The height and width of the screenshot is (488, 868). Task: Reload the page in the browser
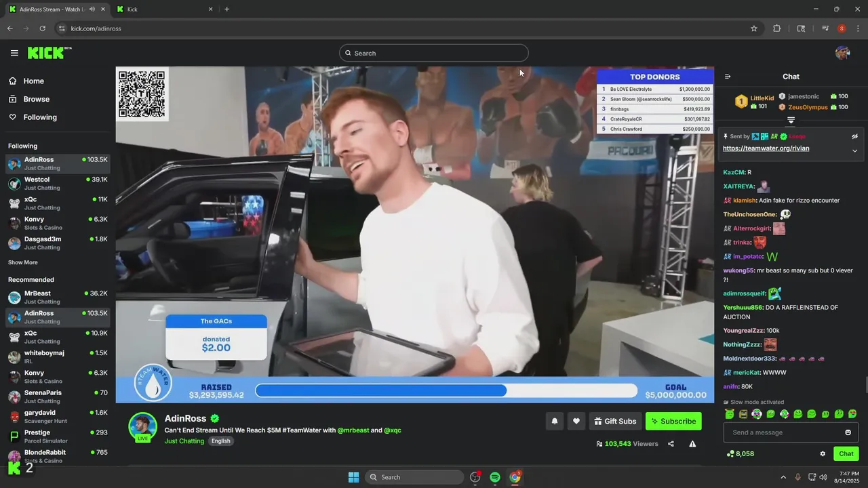42,28
